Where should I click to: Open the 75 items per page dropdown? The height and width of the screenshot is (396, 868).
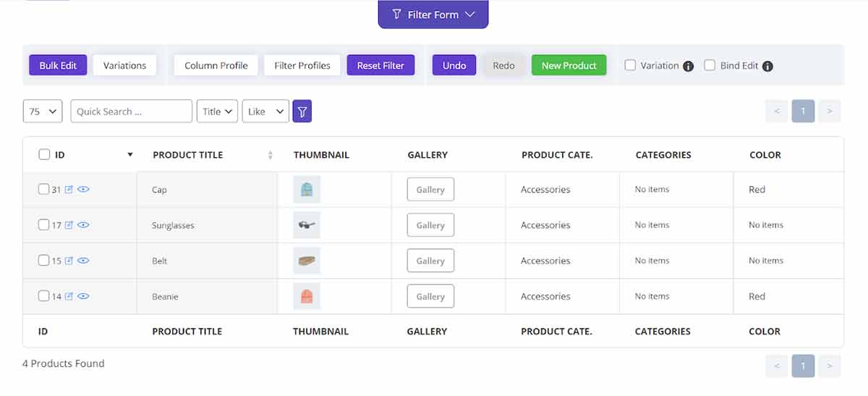pyautogui.click(x=43, y=111)
